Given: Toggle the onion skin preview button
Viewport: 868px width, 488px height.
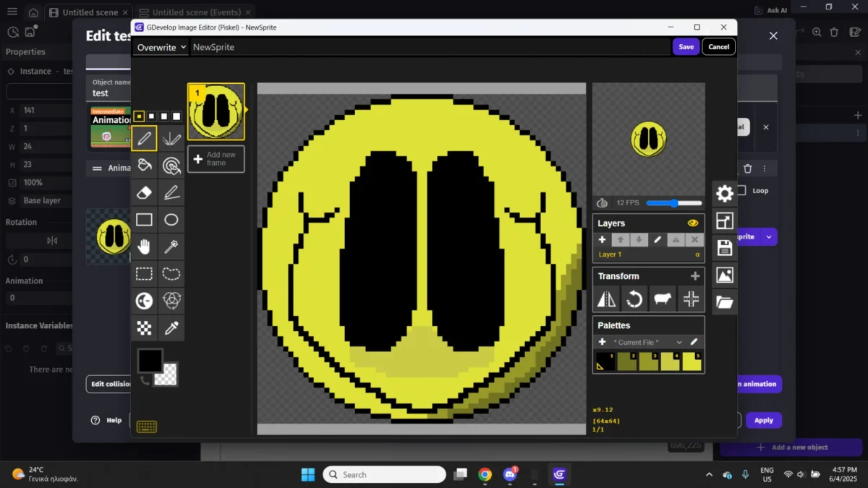Looking at the screenshot, I should (602, 203).
